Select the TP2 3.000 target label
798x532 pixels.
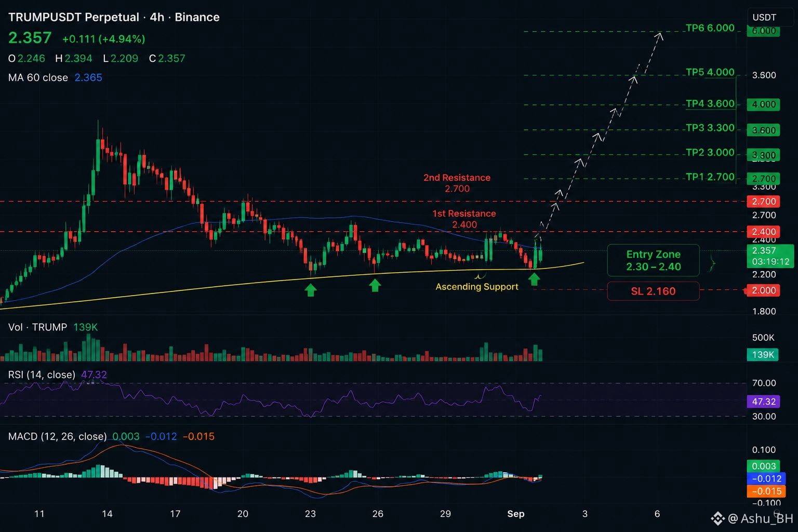(x=710, y=152)
